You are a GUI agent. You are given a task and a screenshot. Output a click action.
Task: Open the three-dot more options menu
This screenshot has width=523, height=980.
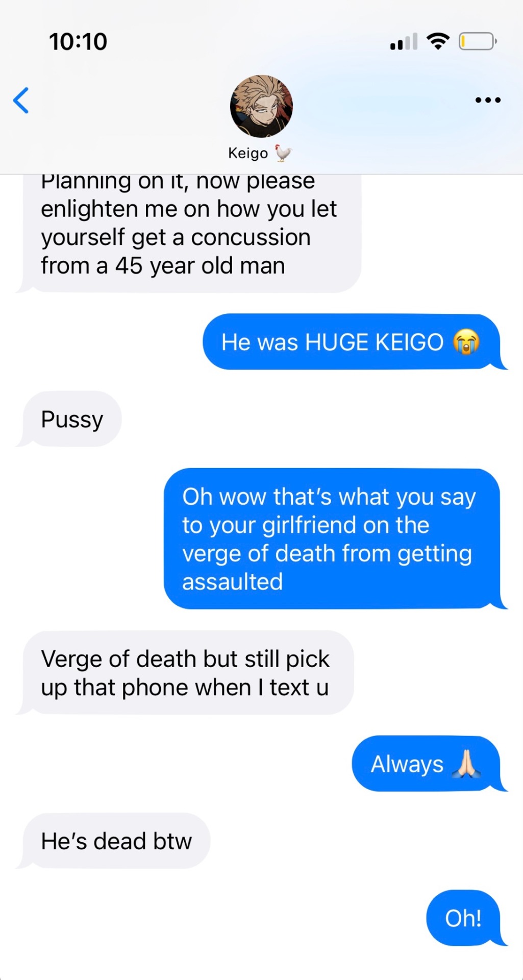488,100
